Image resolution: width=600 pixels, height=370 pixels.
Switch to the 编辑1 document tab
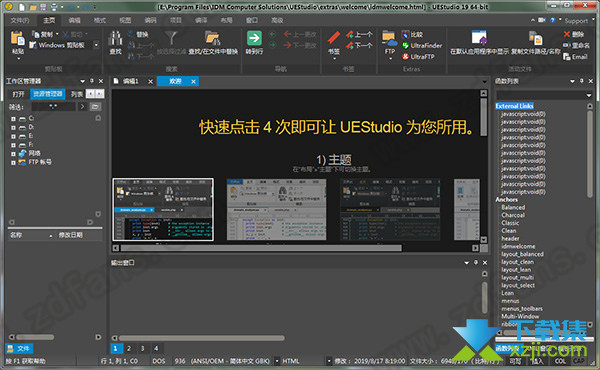click(130, 81)
